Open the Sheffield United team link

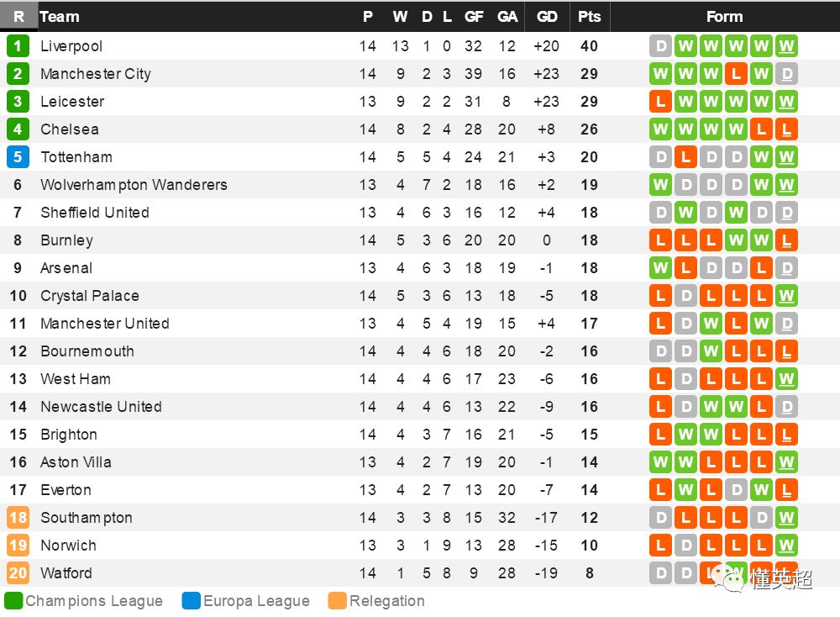click(95, 213)
